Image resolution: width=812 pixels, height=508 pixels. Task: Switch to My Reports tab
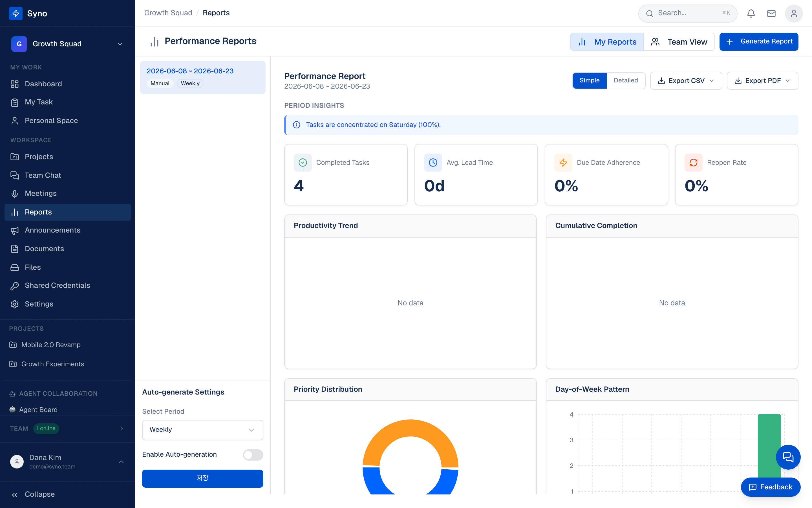click(x=607, y=42)
